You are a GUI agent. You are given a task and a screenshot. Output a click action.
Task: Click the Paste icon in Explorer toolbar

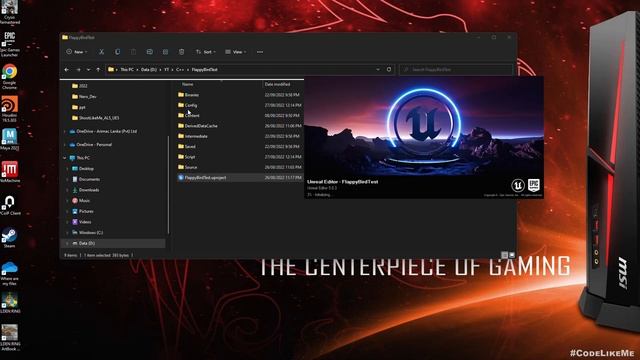click(133, 52)
